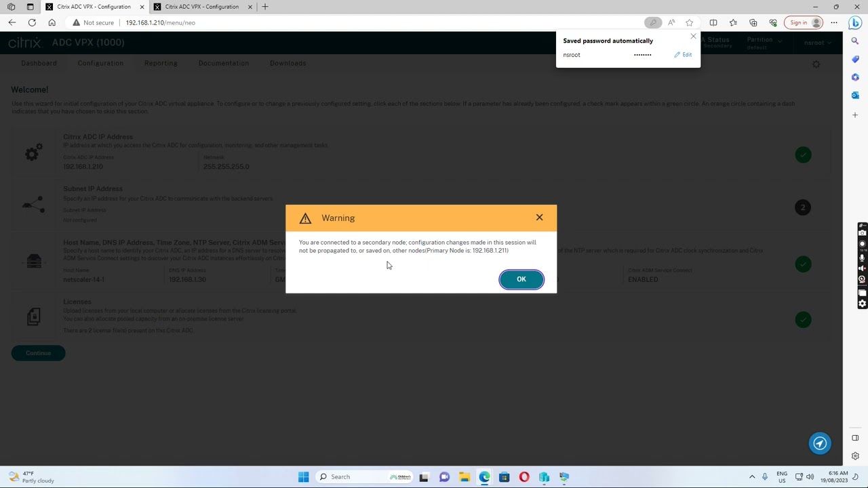The height and width of the screenshot is (488, 868).
Task: Open File Explorer from taskbar
Action: point(465,476)
